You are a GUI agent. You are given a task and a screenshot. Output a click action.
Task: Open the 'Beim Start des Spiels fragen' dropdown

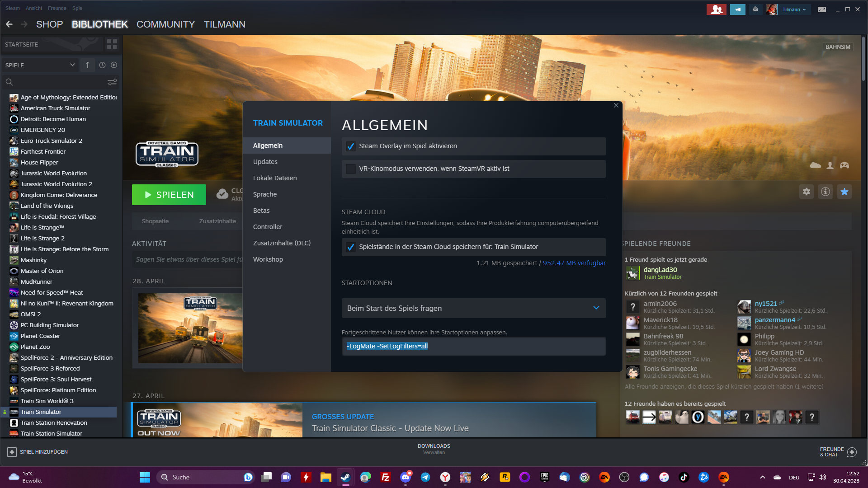click(473, 308)
